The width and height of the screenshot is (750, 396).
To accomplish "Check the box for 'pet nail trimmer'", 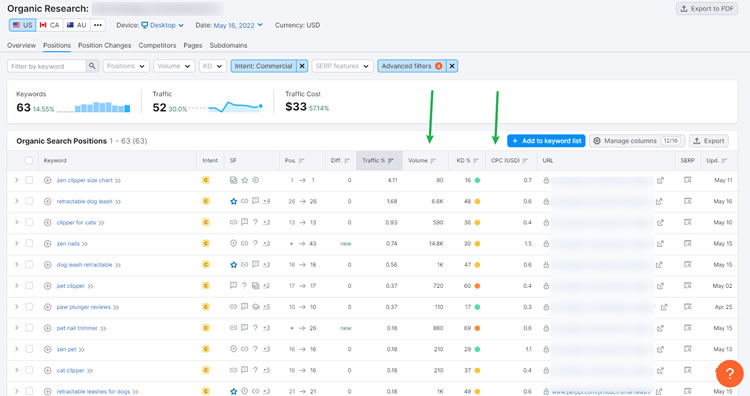I will tap(29, 328).
